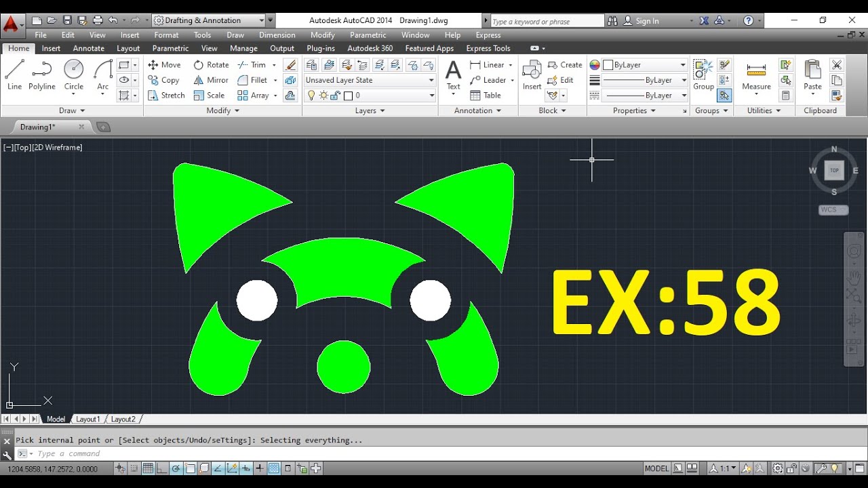The width and height of the screenshot is (868, 488).
Task: Expand the Draw panel
Action: (72, 110)
